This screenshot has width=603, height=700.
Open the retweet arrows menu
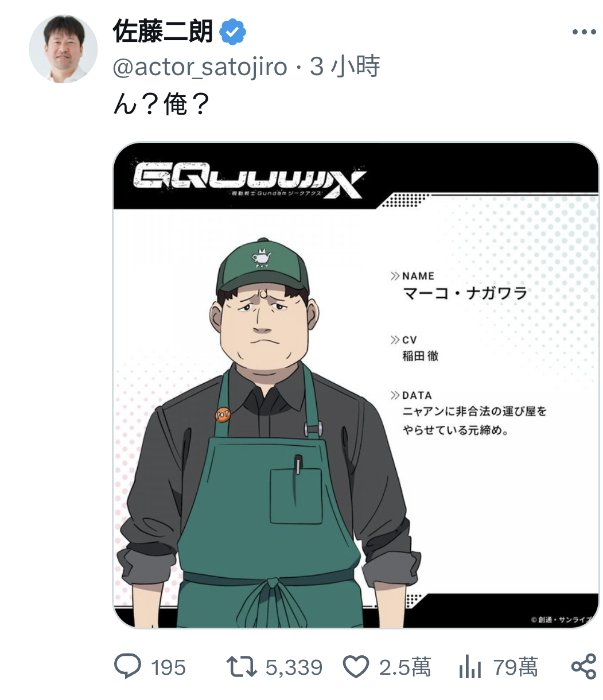242,667
